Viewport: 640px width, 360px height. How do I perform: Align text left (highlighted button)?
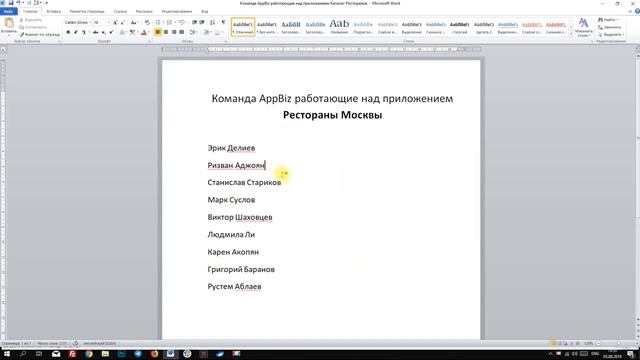[x=158, y=32]
